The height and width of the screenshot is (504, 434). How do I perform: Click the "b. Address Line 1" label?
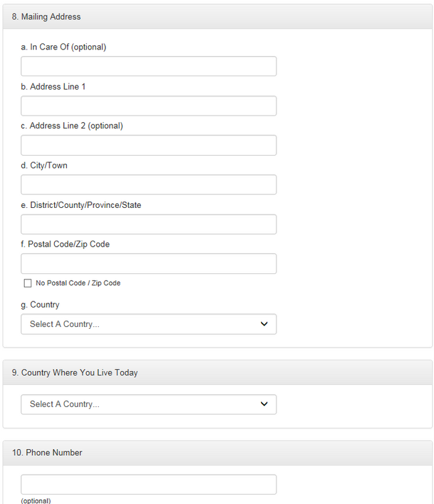[53, 86]
